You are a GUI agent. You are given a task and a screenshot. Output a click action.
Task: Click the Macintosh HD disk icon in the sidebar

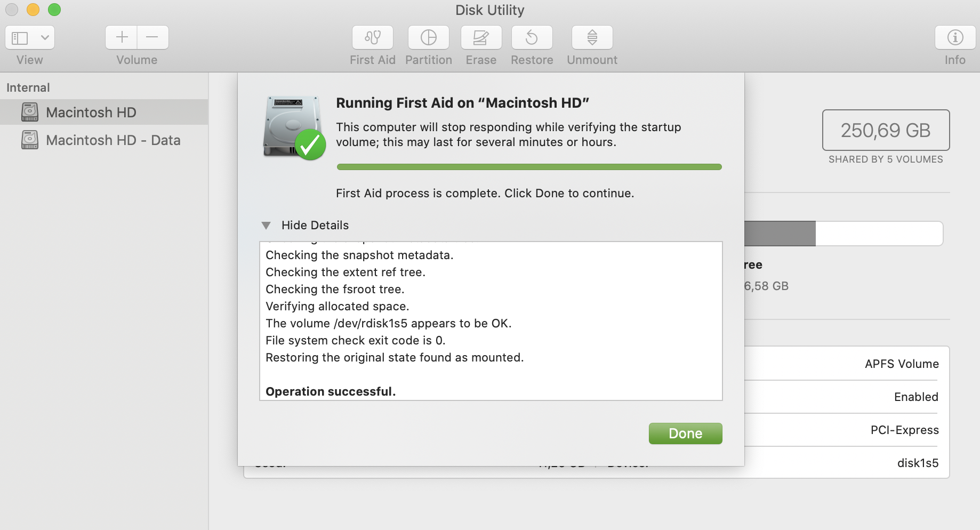[x=30, y=112]
